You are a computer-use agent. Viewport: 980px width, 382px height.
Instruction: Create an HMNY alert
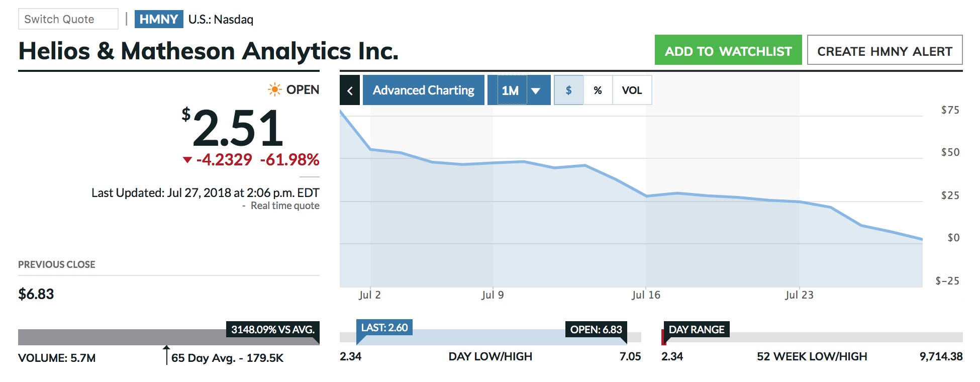[x=885, y=50]
